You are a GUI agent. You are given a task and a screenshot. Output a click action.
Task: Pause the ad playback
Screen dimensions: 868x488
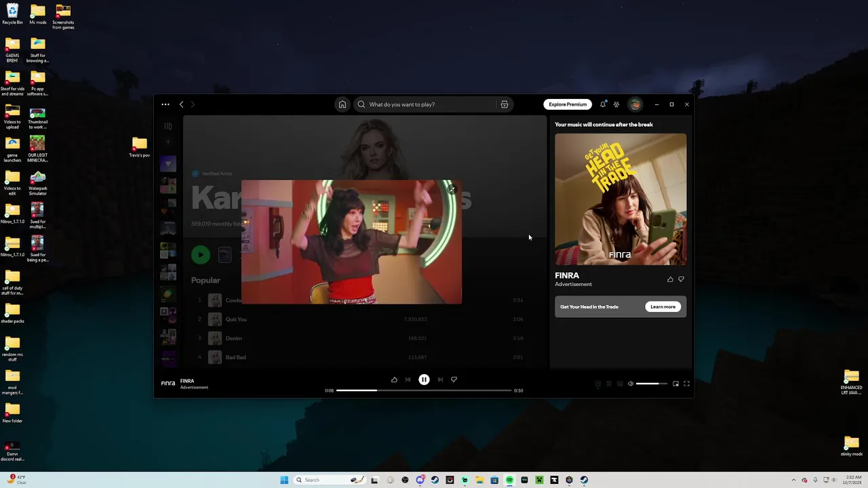424,380
